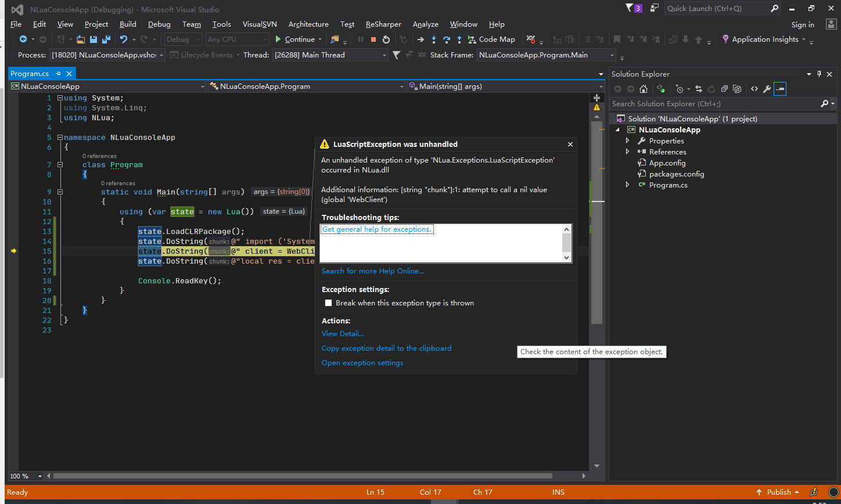
Task: Select the Program.cs editor tab
Action: [30, 74]
